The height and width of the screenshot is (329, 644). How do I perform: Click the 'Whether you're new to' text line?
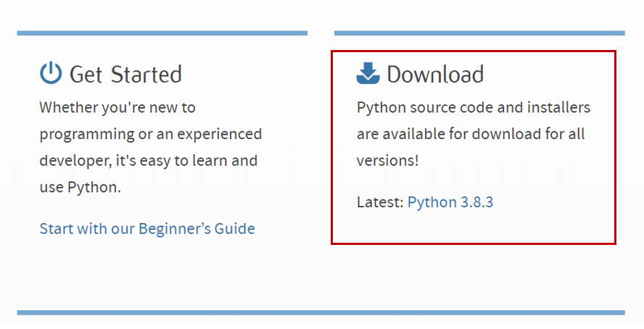(x=117, y=108)
